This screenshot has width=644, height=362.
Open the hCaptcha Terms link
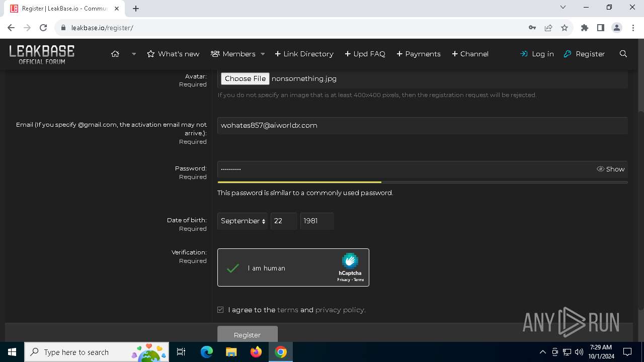click(359, 280)
